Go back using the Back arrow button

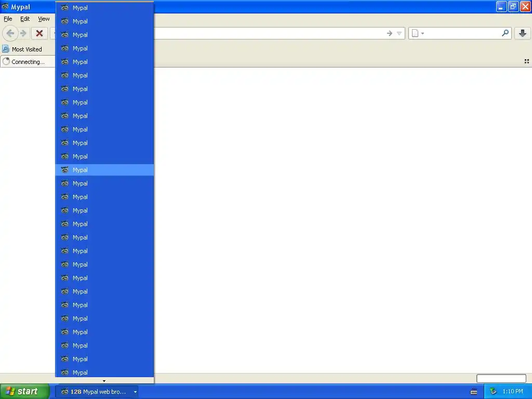pyautogui.click(x=10, y=33)
